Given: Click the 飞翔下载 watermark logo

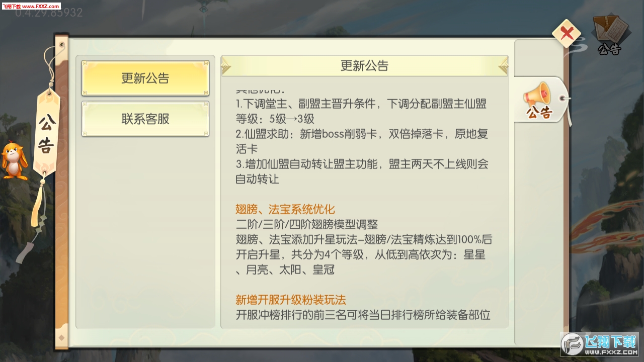Looking at the screenshot, I should pos(600,344).
